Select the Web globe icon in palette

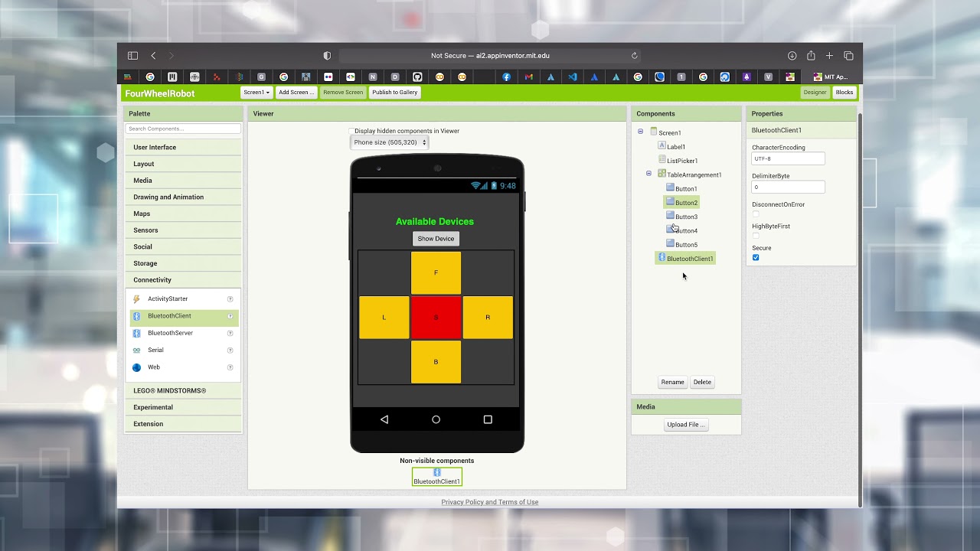pos(137,367)
